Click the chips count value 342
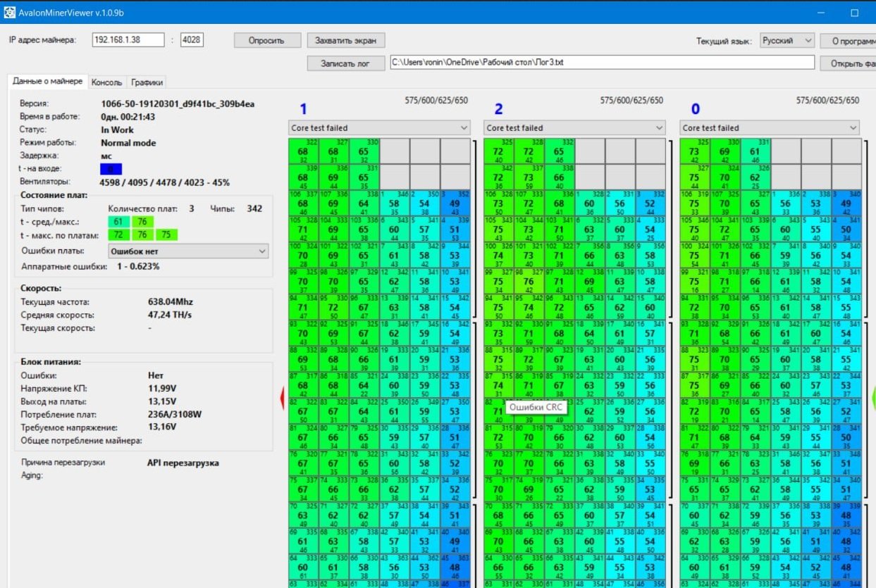This screenshot has height=588, width=876. [x=253, y=208]
